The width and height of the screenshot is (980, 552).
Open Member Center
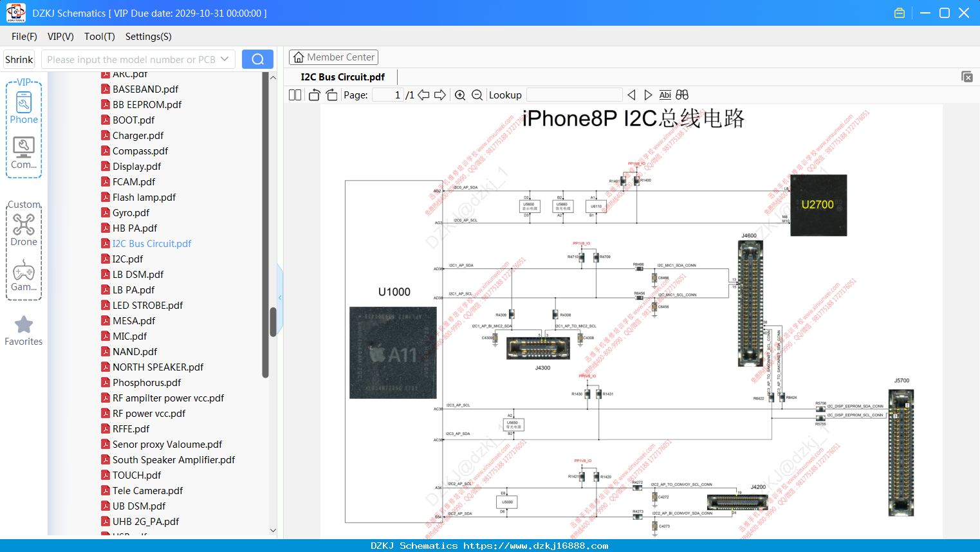pos(333,57)
